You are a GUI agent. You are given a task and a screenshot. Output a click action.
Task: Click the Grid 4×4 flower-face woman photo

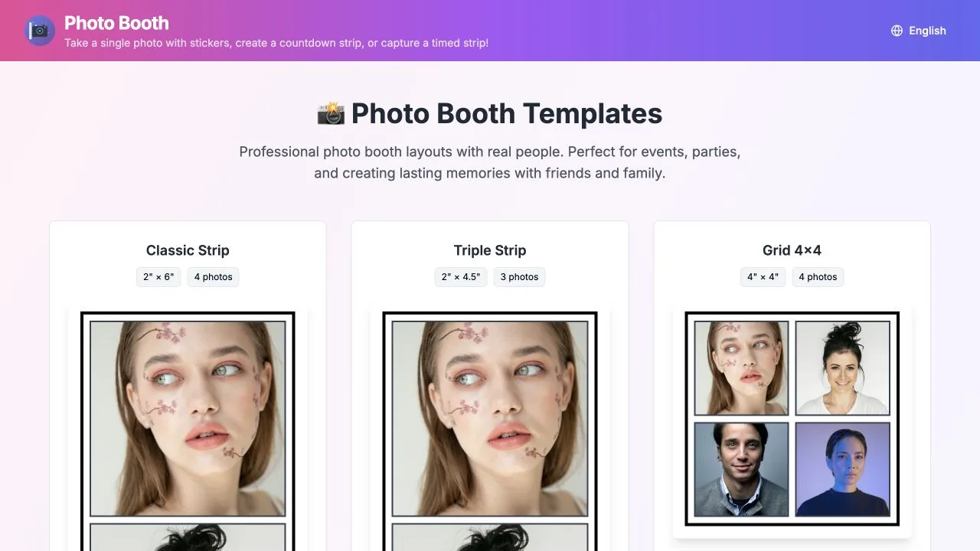741,368
